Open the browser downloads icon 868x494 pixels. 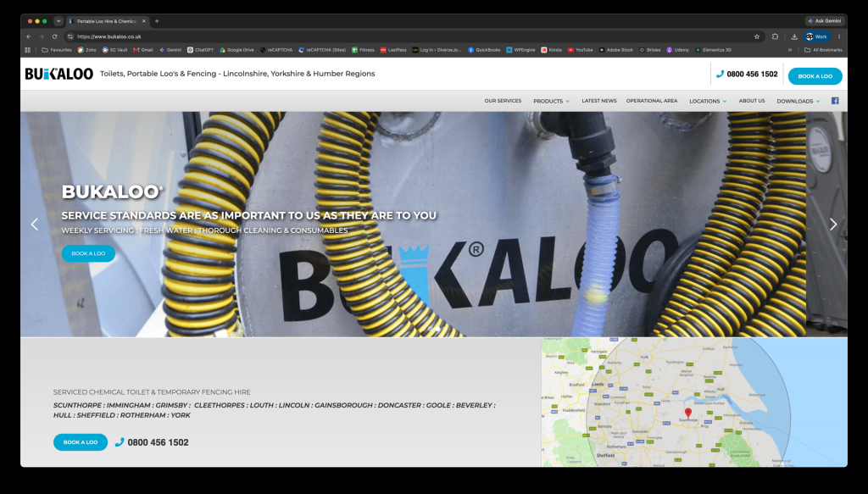[x=794, y=36]
